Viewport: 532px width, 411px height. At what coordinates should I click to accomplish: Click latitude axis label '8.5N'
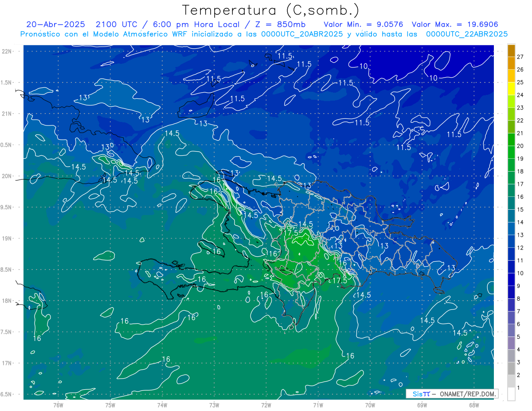click(7, 270)
